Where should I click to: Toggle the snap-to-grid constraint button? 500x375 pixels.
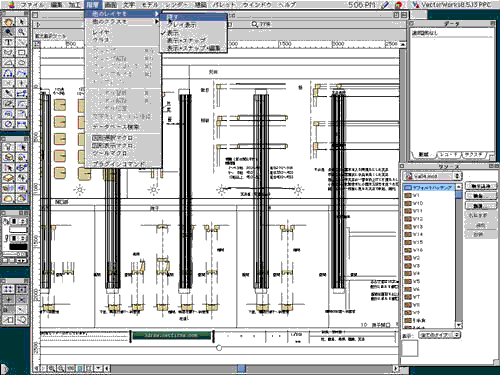point(8,289)
